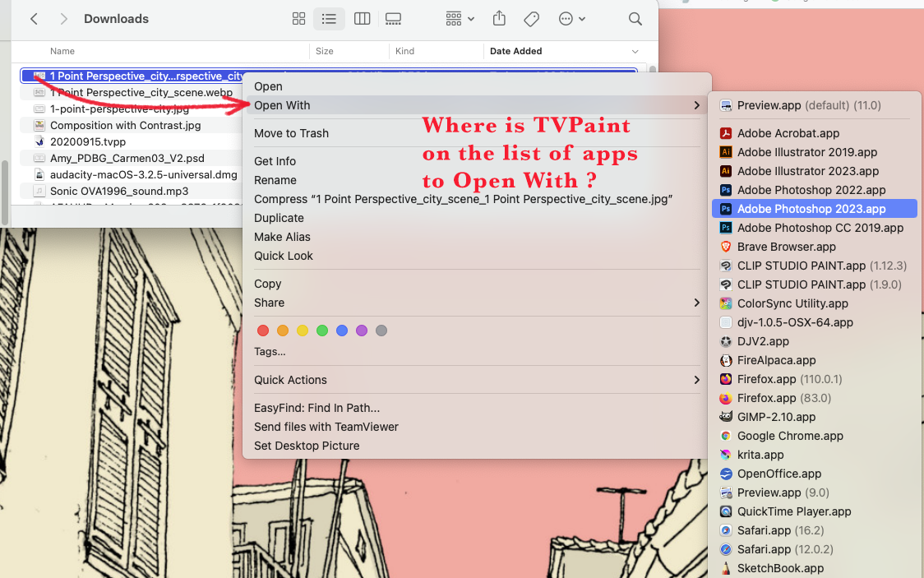
Task: Expand the Quick Actions submenu arrow
Action: tap(696, 380)
